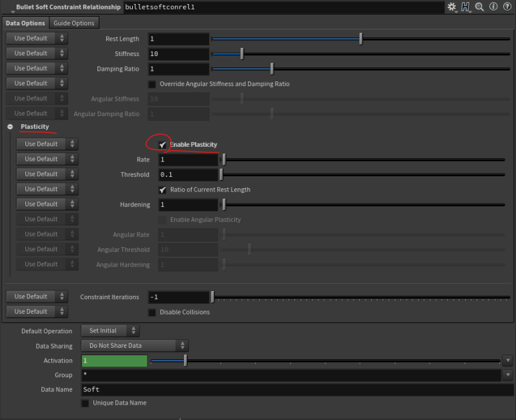Click the Stiffness slider handle
516x420 pixels.
242,54
